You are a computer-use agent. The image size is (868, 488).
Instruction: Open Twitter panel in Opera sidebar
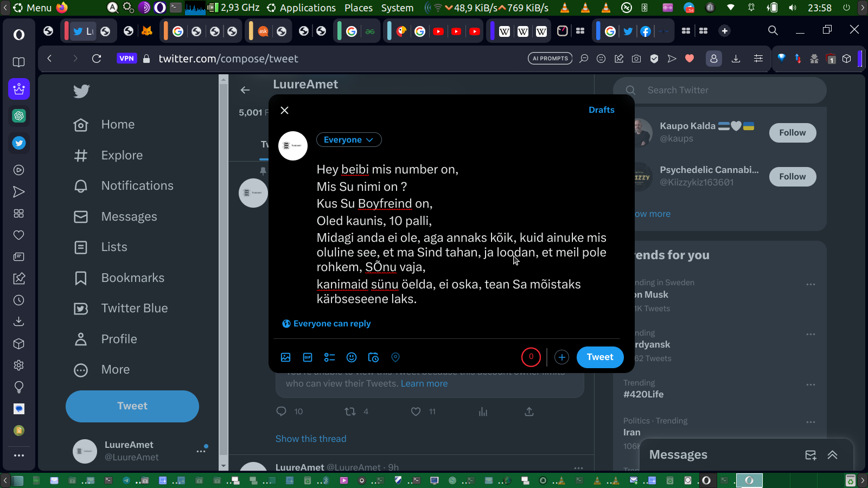[19, 143]
